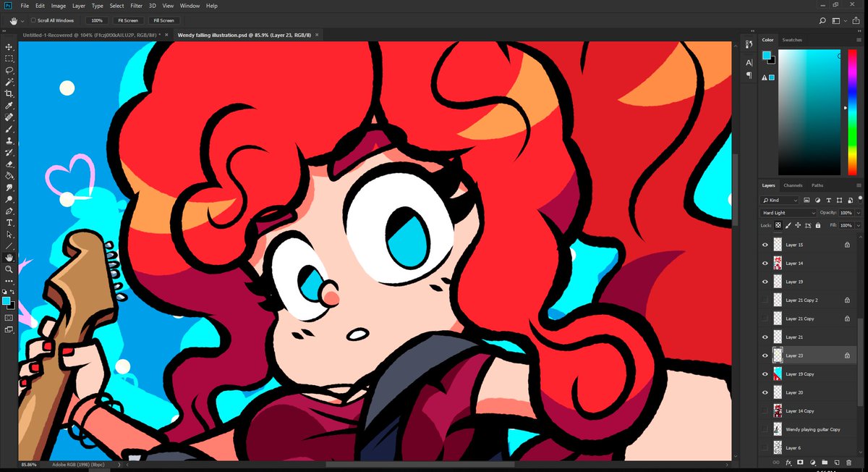Toggle Quick Mask mode icon
This screenshot has height=472, width=868.
[9, 317]
